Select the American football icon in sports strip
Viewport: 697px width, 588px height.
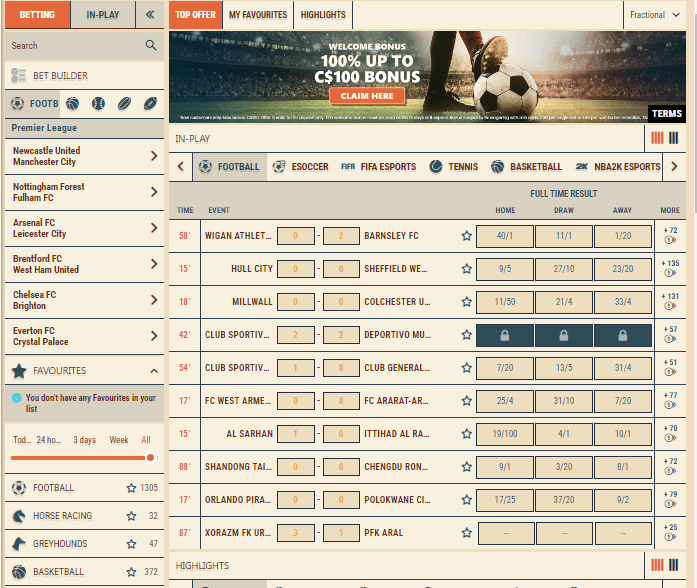pos(150,104)
